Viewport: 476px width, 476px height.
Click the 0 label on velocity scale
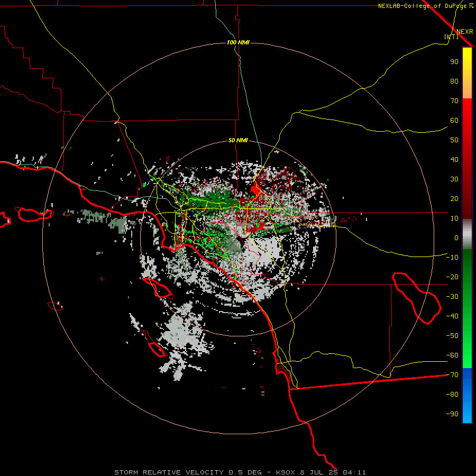tap(456, 237)
